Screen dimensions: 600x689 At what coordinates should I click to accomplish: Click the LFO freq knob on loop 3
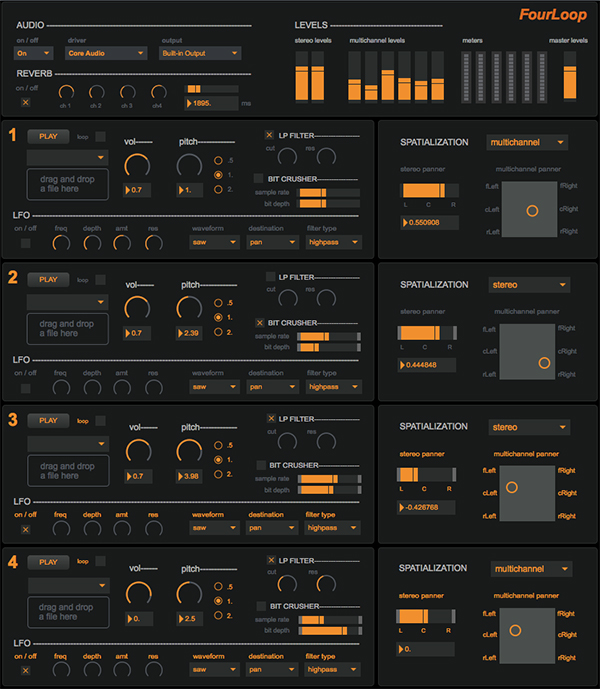61,528
